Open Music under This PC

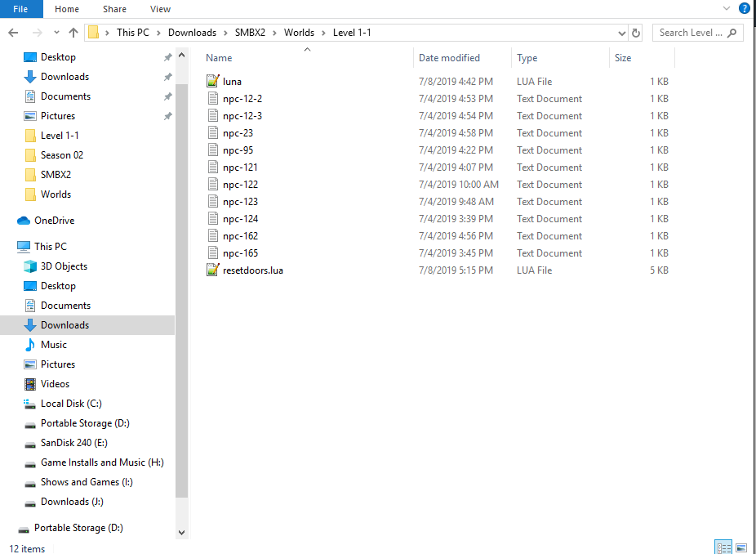click(54, 345)
